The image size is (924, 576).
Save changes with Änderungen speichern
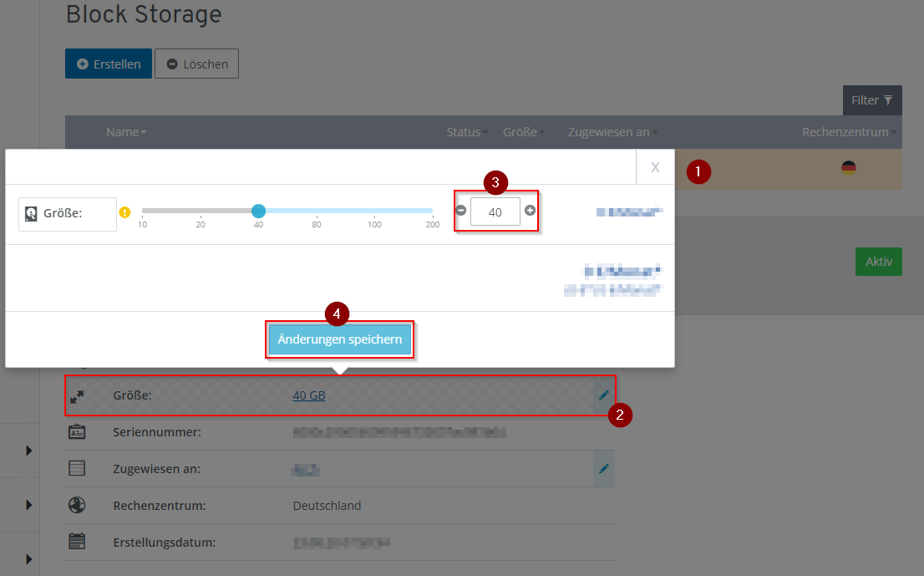click(340, 339)
